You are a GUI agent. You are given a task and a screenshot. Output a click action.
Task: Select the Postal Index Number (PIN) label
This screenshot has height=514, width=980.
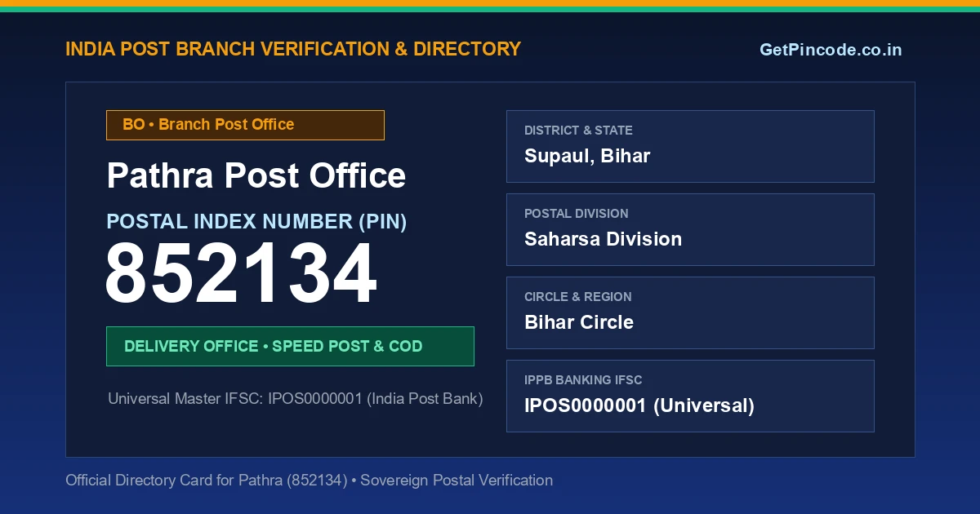click(256, 221)
